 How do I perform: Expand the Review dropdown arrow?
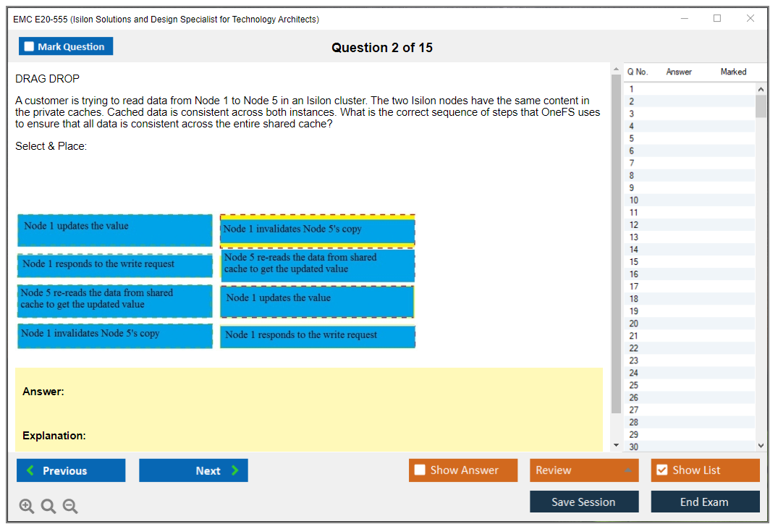coord(627,470)
